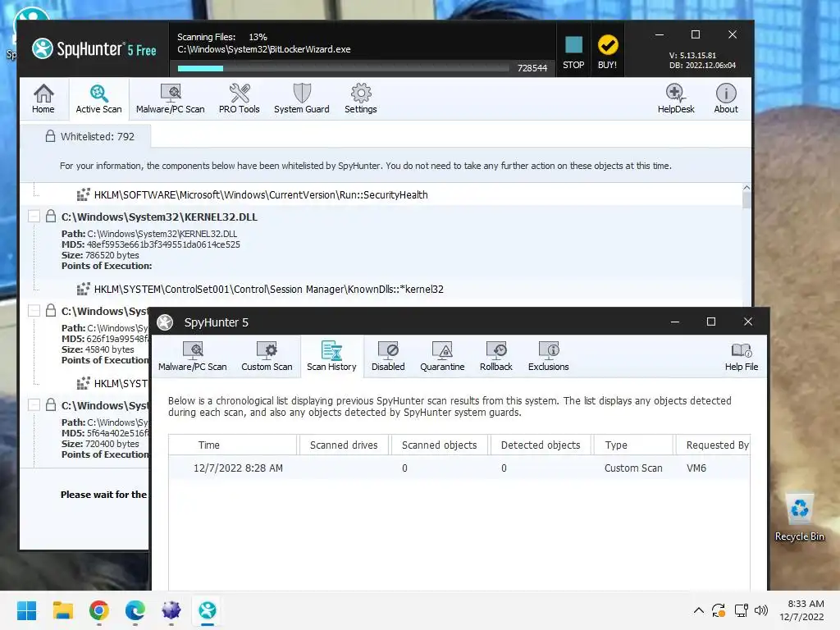The width and height of the screenshot is (840, 630).
Task: Click the BUY! button
Action: tap(608, 52)
